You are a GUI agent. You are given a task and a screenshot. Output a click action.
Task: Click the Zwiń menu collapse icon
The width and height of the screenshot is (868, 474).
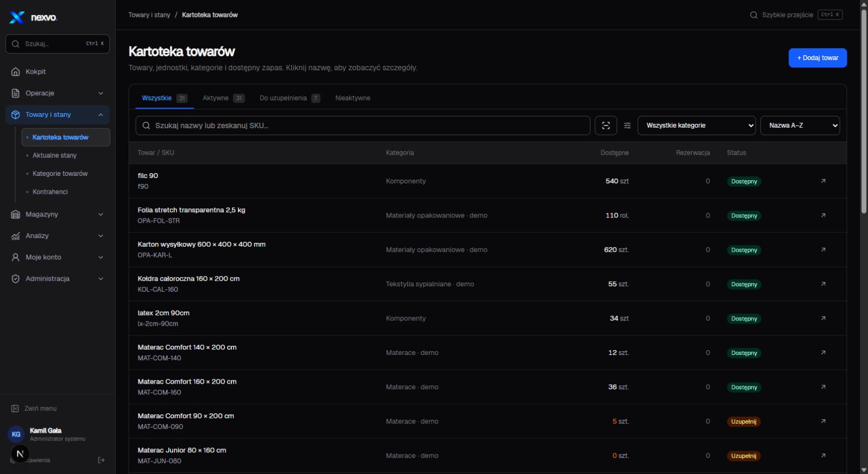(15, 409)
